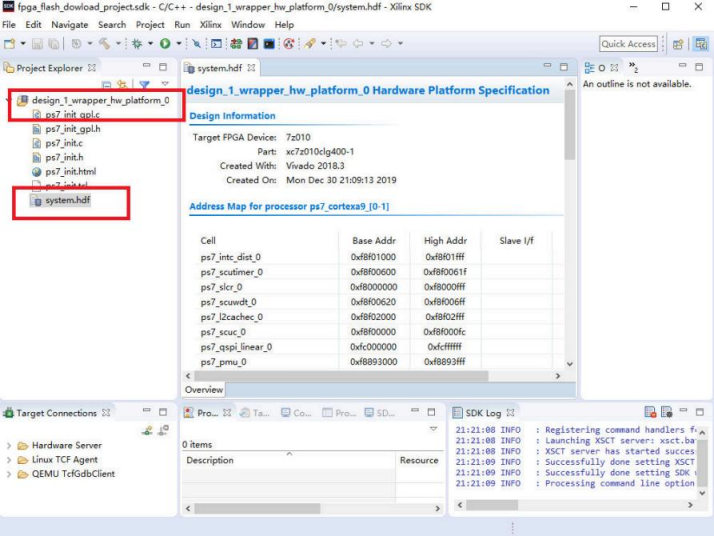714x536 pixels.
Task: Click the Build hammer icon in toolbar
Action: tap(104, 44)
